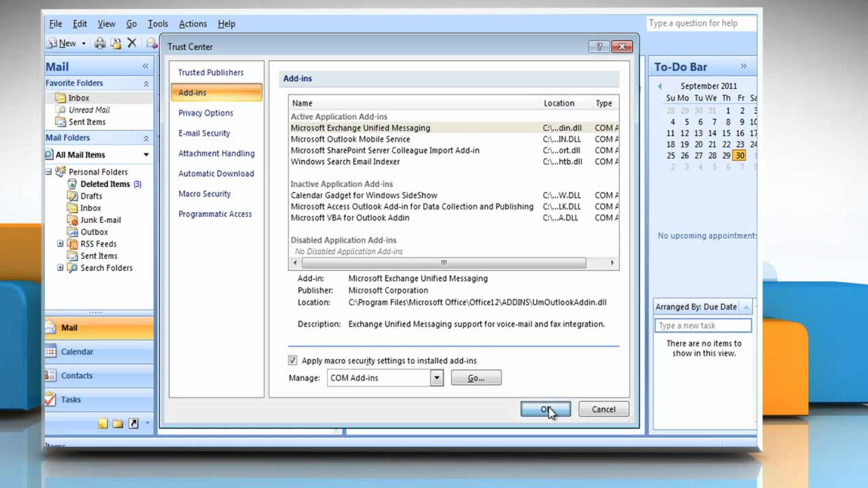Collapse the Personal Folders tree
Screen dimensions: 868x488
(x=49, y=171)
